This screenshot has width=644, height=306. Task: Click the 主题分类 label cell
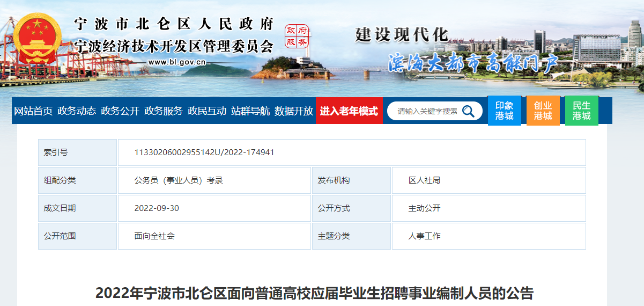pos(351,236)
